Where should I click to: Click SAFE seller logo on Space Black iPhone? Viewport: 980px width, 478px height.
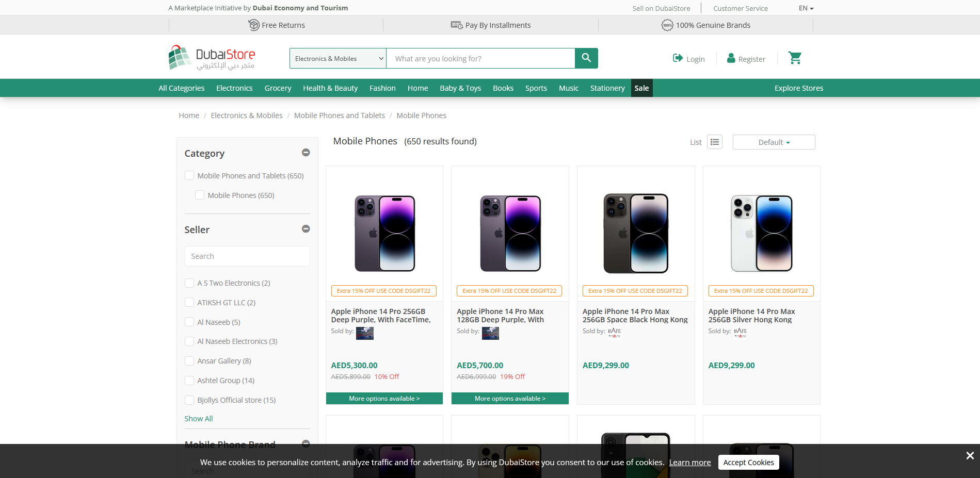(x=614, y=333)
